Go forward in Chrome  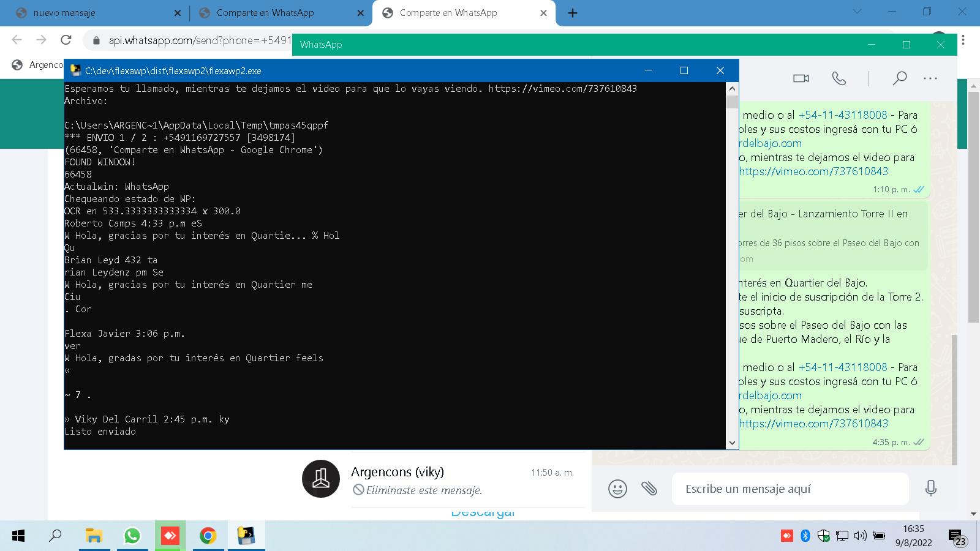point(41,40)
